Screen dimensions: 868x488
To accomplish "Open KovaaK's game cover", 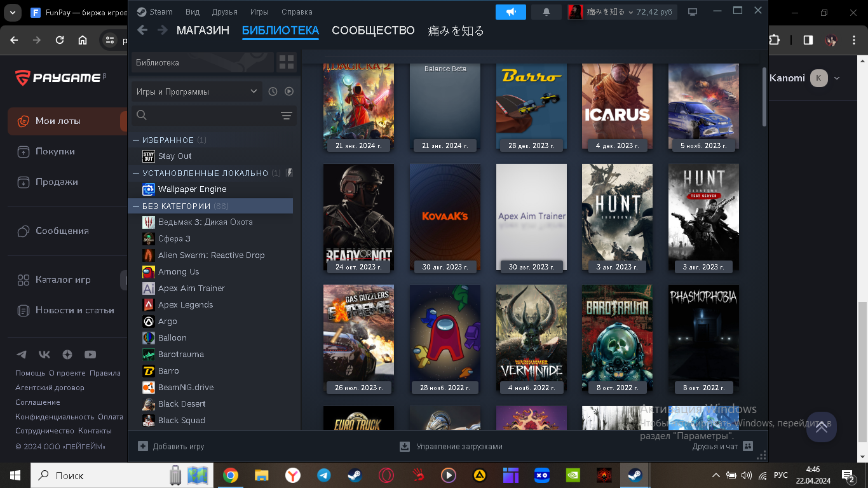I will [x=445, y=217].
